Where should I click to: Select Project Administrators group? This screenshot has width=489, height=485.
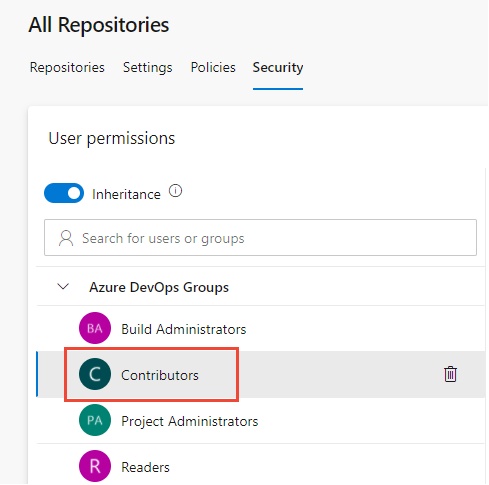click(x=260, y=421)
